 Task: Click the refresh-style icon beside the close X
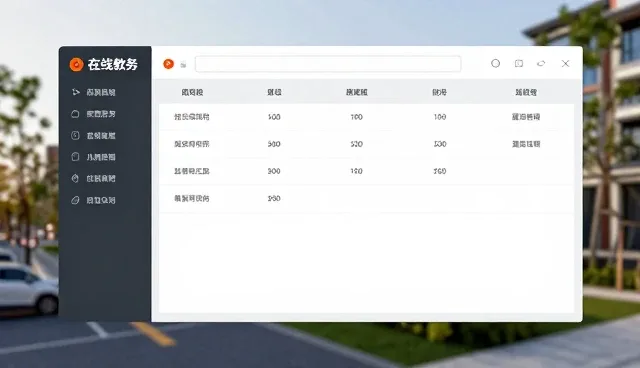[x=541, y=63]
